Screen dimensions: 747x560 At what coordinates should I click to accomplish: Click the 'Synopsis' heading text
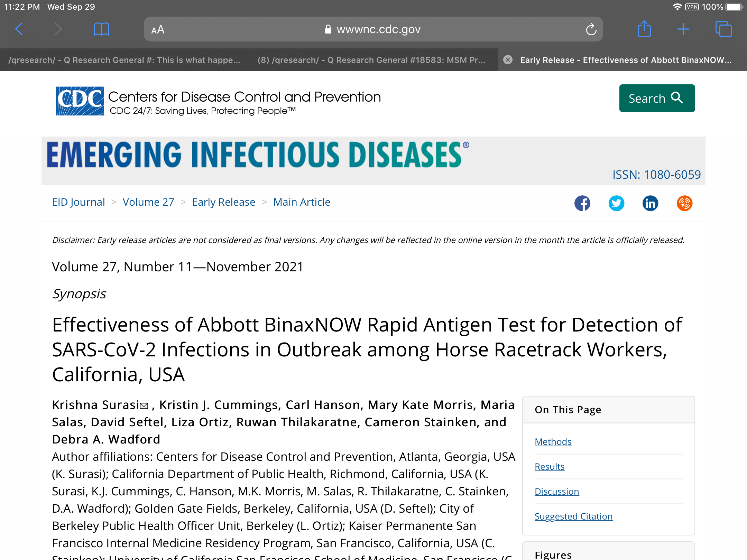coord(79,294)
